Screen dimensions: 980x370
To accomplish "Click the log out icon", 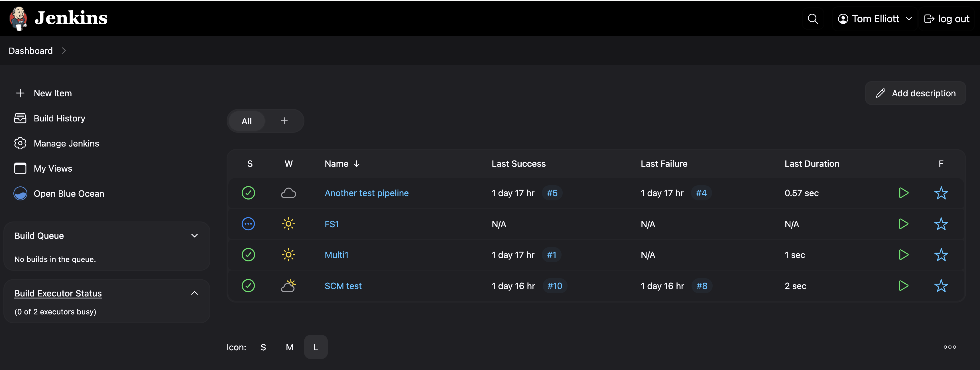I will [929, 18].
